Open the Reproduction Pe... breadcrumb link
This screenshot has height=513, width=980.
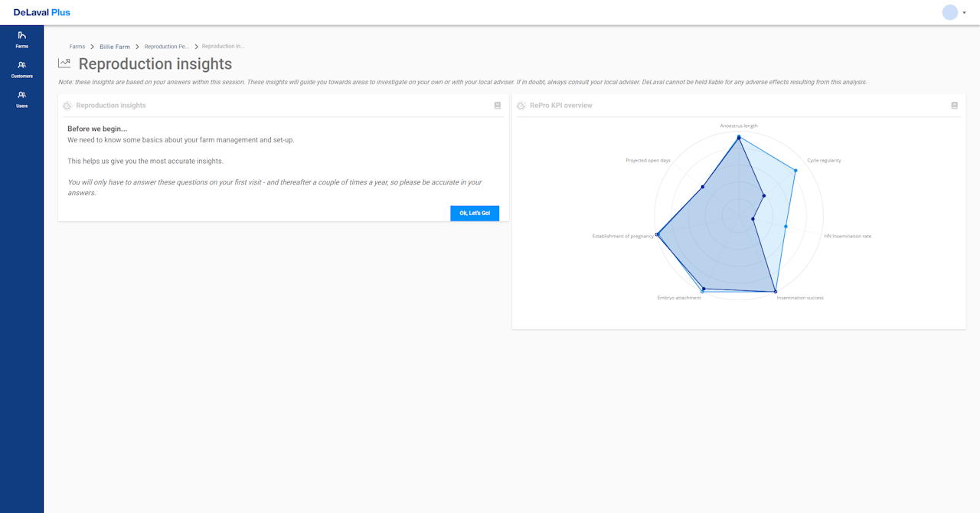coord(167,47)
